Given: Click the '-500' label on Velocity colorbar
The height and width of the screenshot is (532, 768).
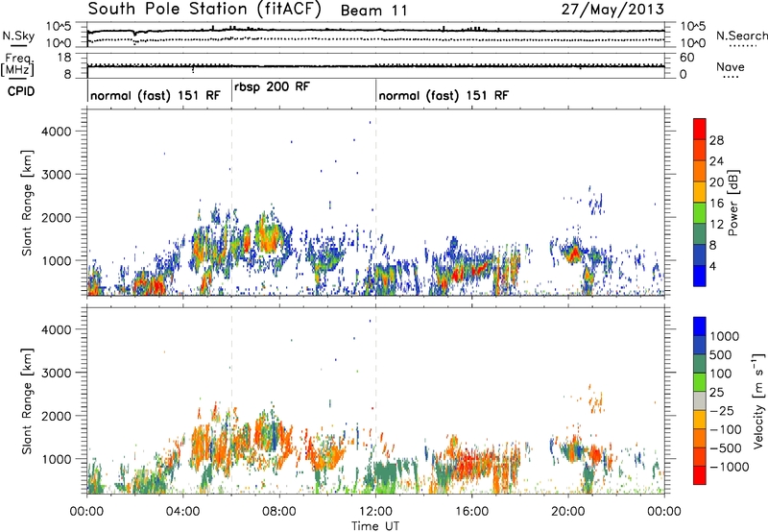Looking at the screenshot, I should (x=726, y=448).
